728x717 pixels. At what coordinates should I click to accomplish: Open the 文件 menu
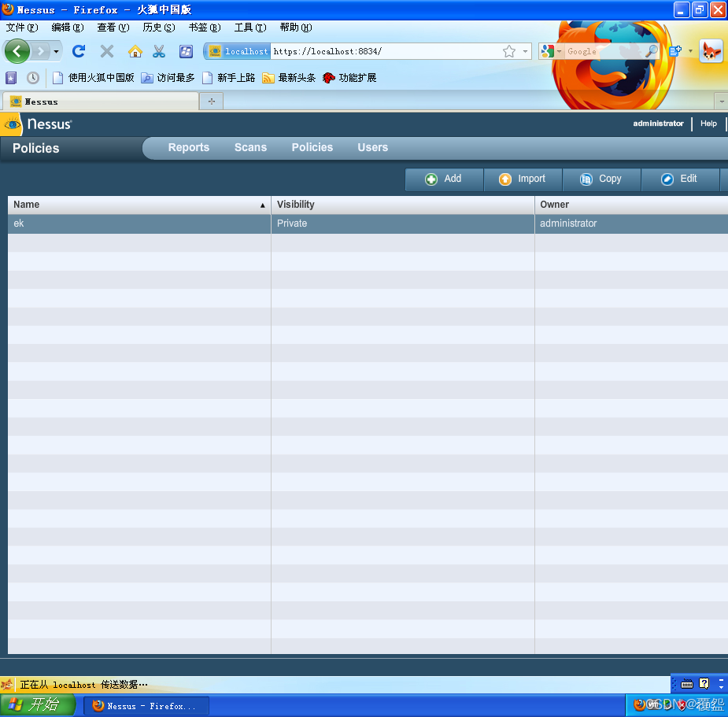point(22,28)
